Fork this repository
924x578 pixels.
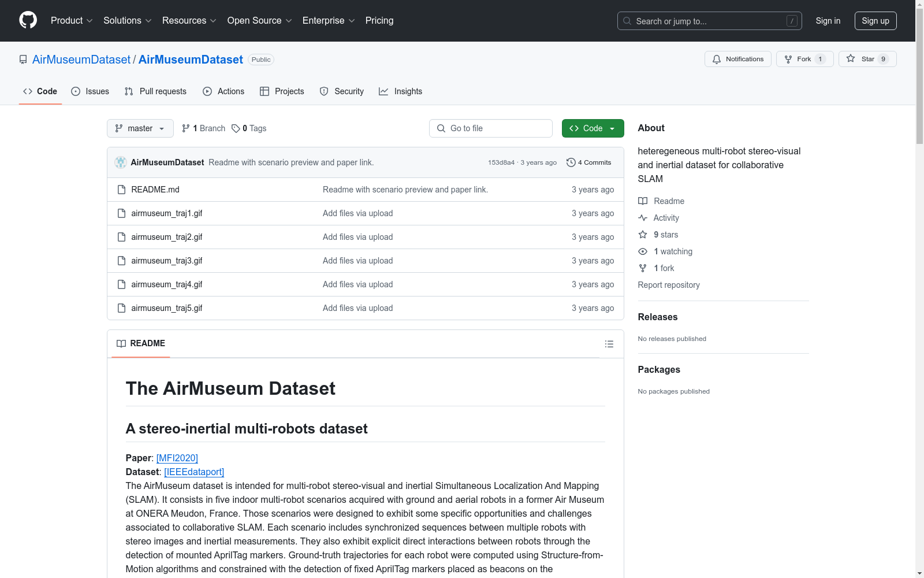(x=804, y=59)
